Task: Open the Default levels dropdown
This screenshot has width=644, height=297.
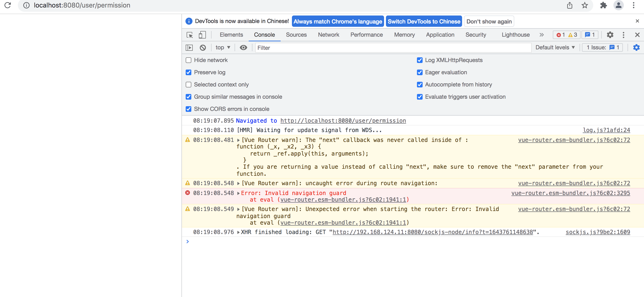Action: click(555, 47)
